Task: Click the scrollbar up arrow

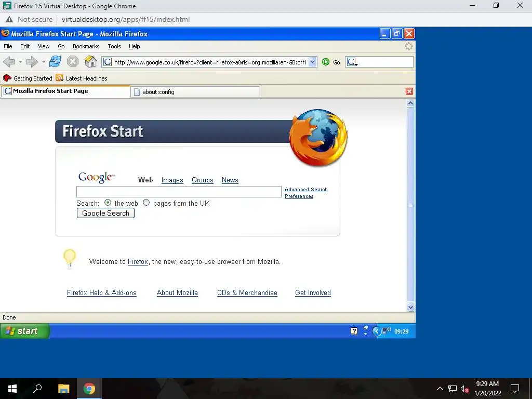Action: pyautogui.click(x=410, y=103)
